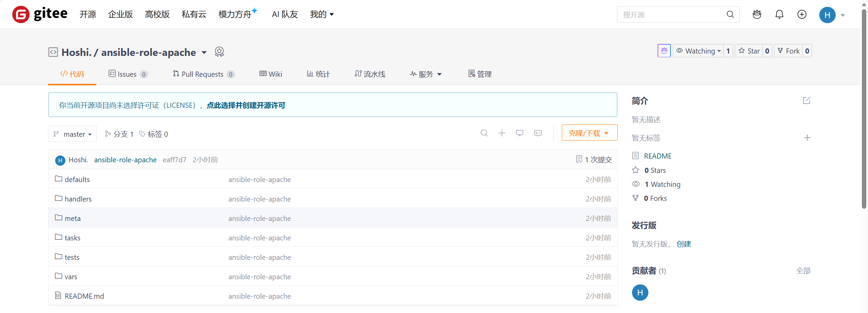
Task: Open the meta folder
Action: [x=73, y=218]
